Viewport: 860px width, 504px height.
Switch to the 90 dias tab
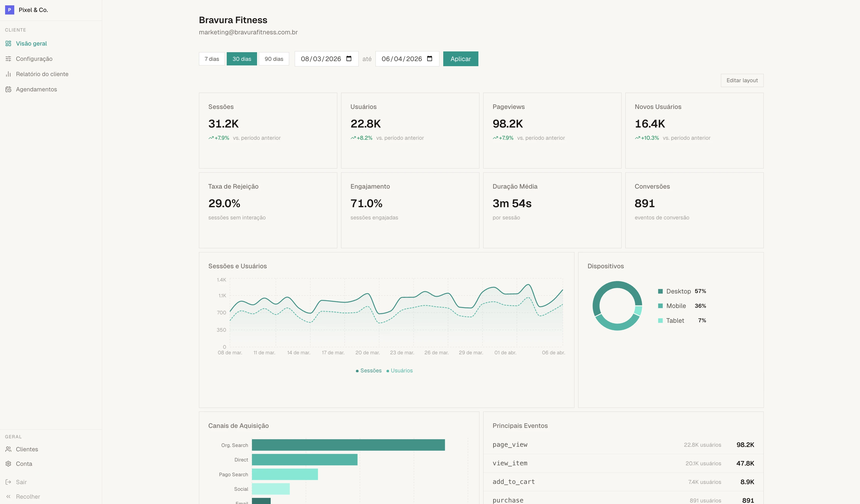274,59
